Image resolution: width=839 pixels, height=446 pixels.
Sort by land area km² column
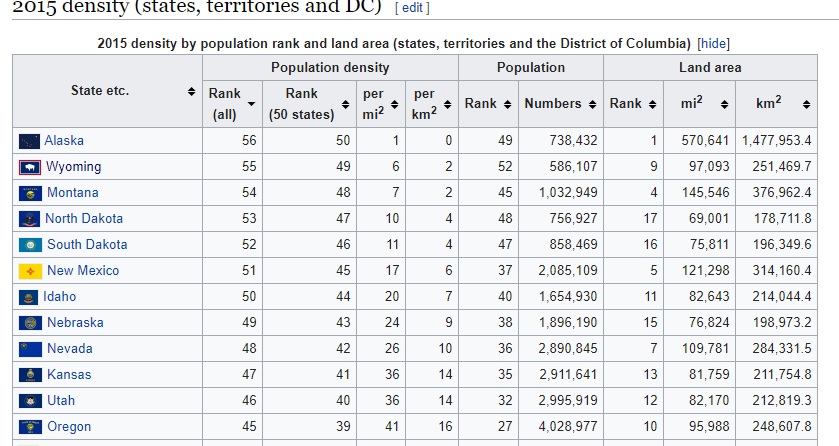point(805,104)
